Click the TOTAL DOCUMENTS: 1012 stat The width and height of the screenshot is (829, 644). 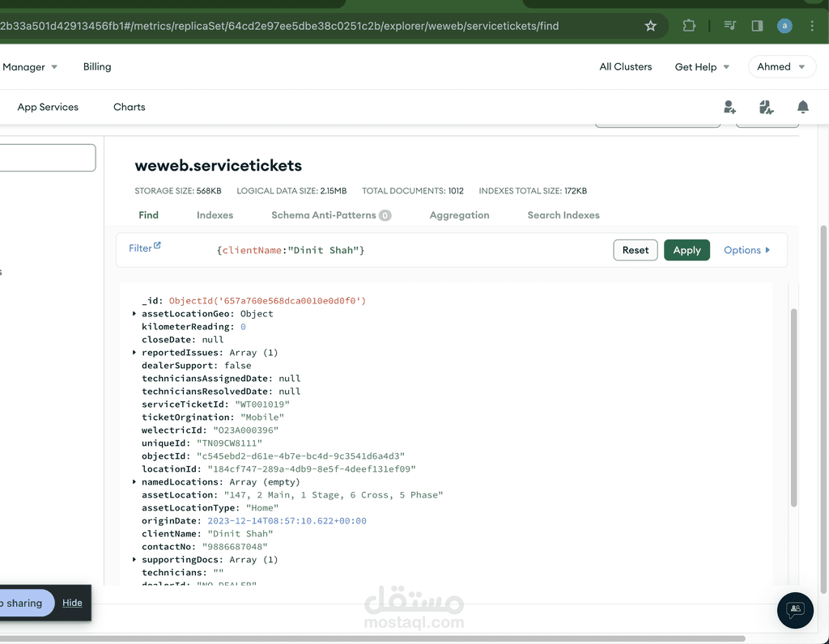tap(413, 191)
